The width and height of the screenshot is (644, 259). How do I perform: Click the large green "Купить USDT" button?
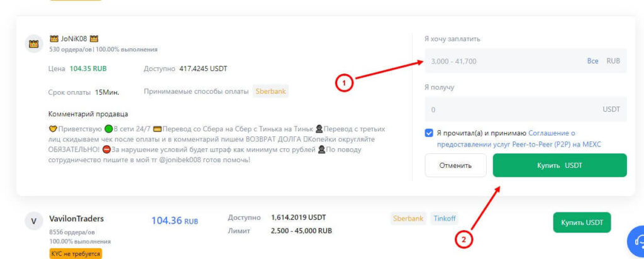click(x=560, y=165)
